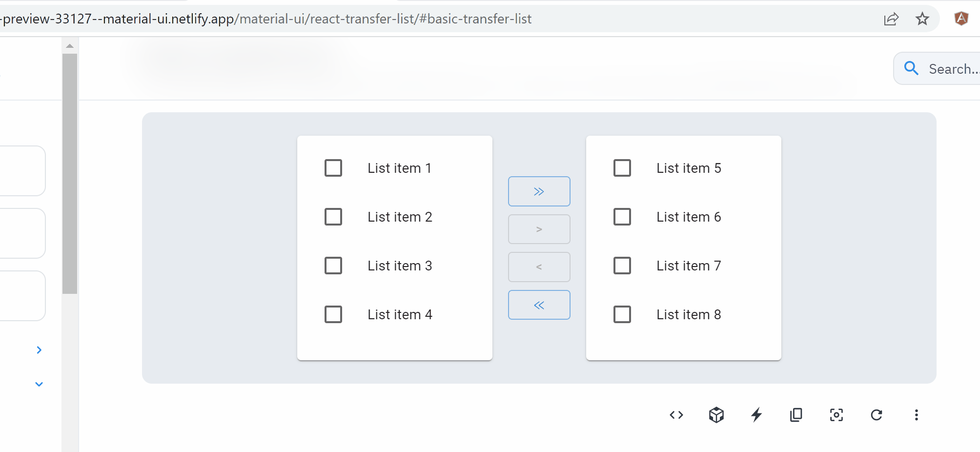Bookmark the page with the star icon
Viewport: 980px width, 452px height.
pos(922,19)
